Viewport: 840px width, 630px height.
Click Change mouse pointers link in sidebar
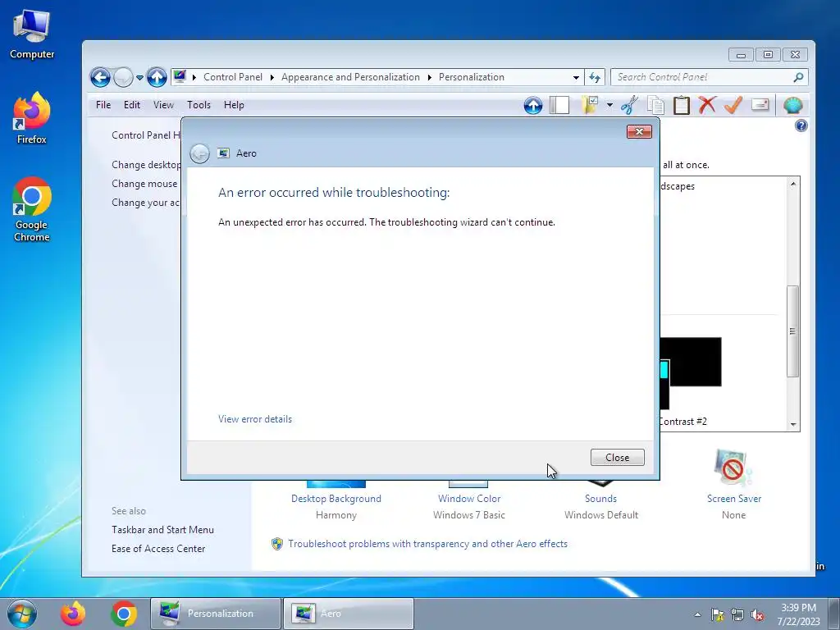point(144,184)
